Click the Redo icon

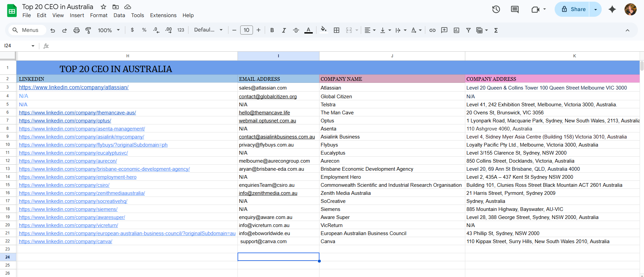tap(65, 30)
